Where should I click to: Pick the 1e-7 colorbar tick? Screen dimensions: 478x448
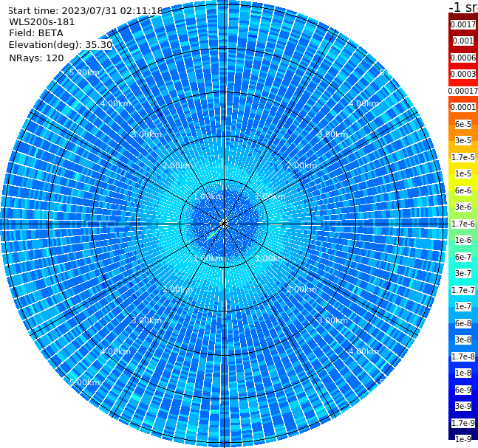click(463, 307)
